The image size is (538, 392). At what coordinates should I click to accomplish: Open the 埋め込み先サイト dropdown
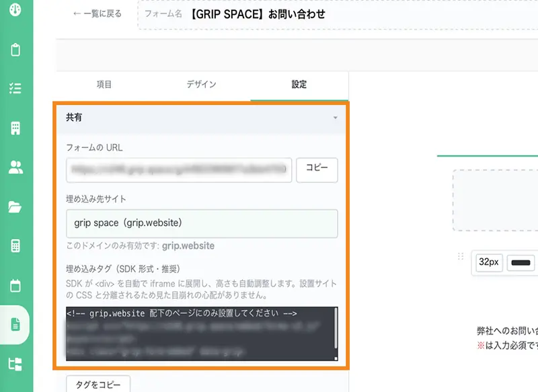[202, 223]
